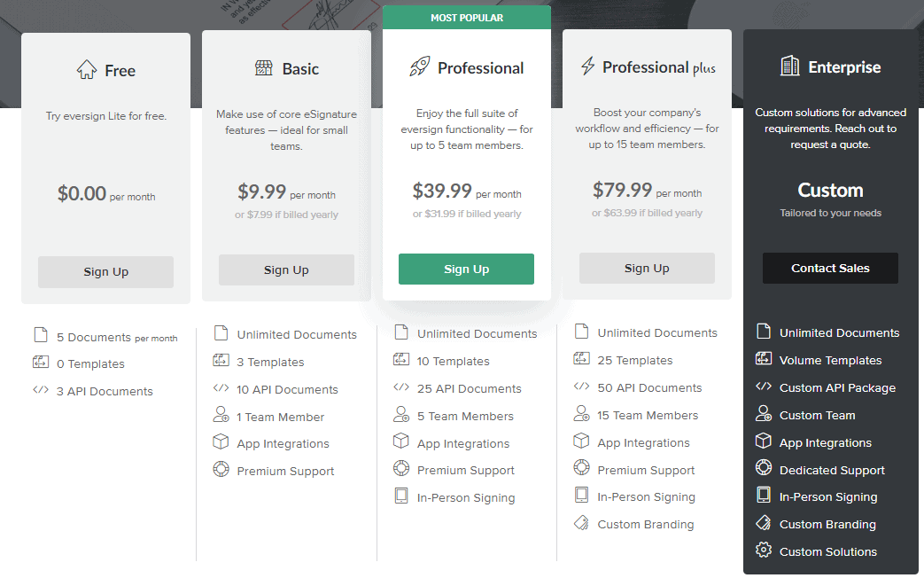924x578 pixels.
Task: Click the document icon beside 5 Documents
Action: click(39, 335)
